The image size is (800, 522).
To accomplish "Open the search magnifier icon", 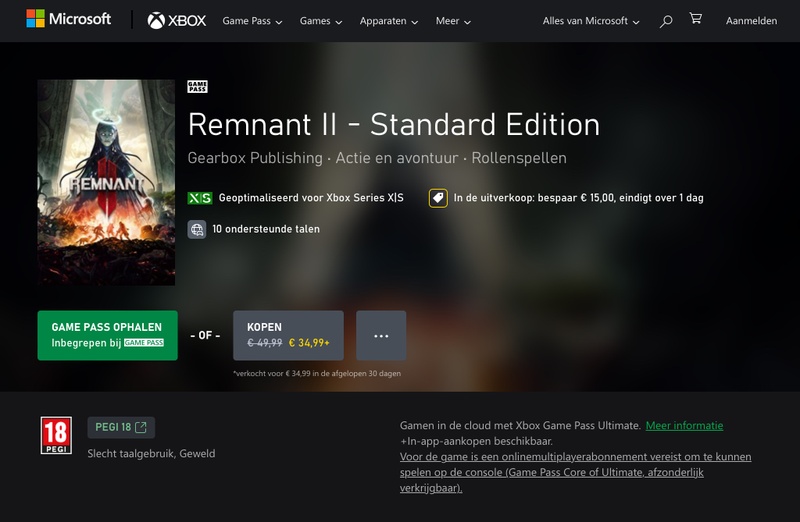I will click(666, 21).
